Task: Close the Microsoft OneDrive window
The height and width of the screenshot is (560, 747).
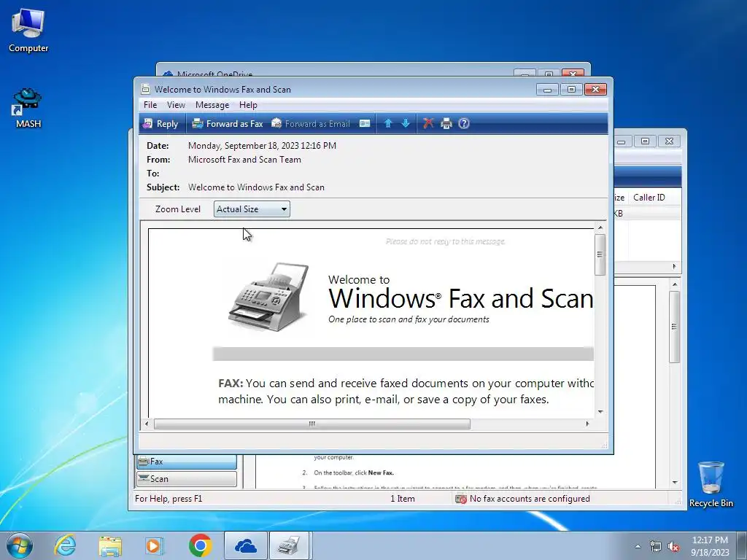Action: (x=573, y=74)
